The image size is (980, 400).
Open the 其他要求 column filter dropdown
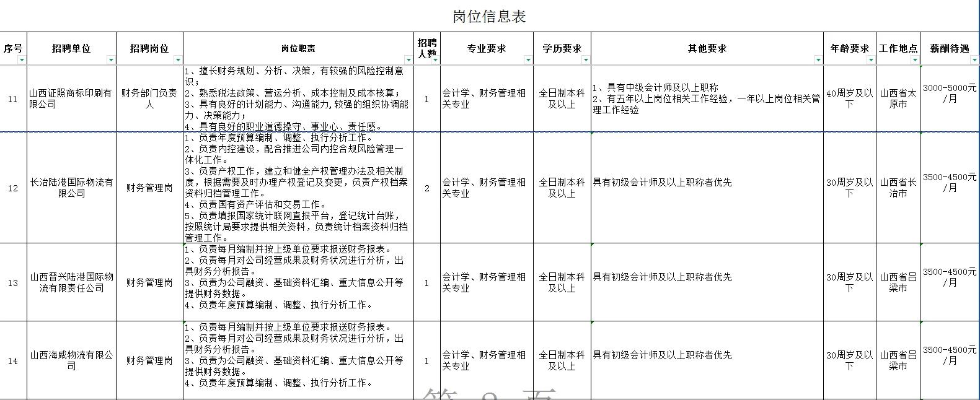tap(819, 60)
